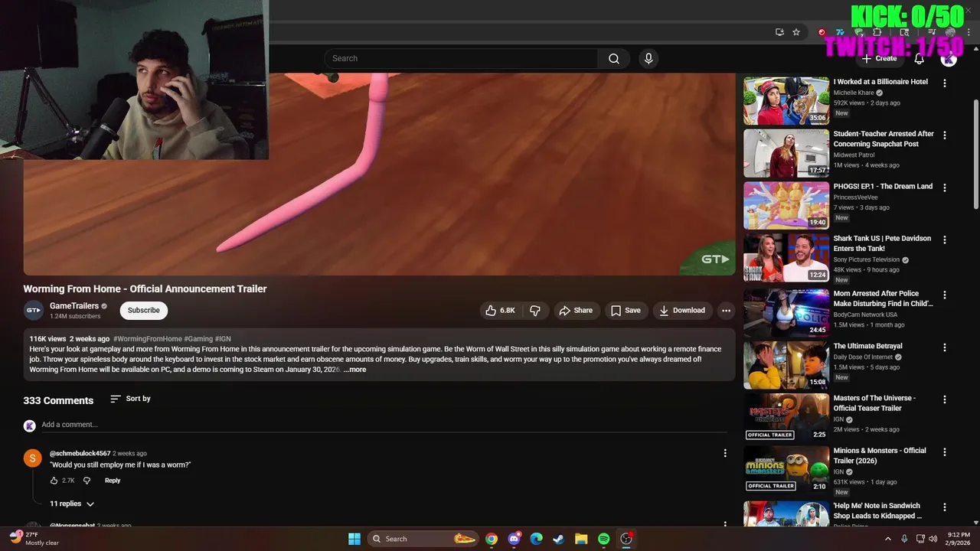Open Shark Tank Pete Davidson thumbnail
Screen dimensions: 980x551
tap(786, 258)
